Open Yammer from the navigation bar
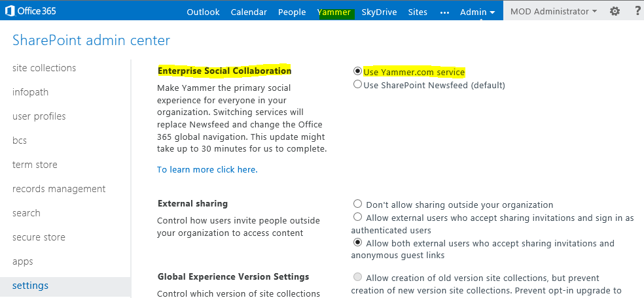The image size is (644, 298). (x=334, y=12)
